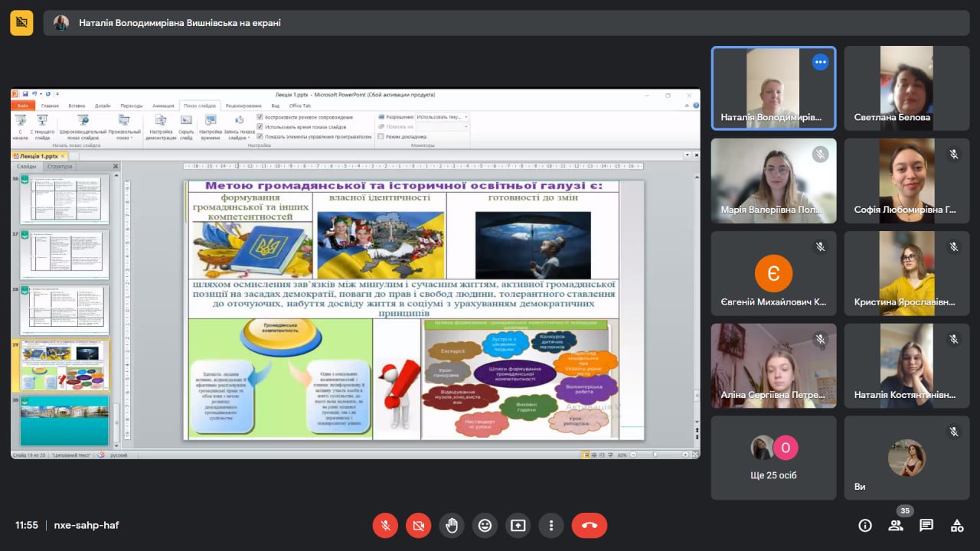This screenshot has width=980, height=551.
Task: Select slide 20 thumbnail in slide panel
Action: click(65, 420)
